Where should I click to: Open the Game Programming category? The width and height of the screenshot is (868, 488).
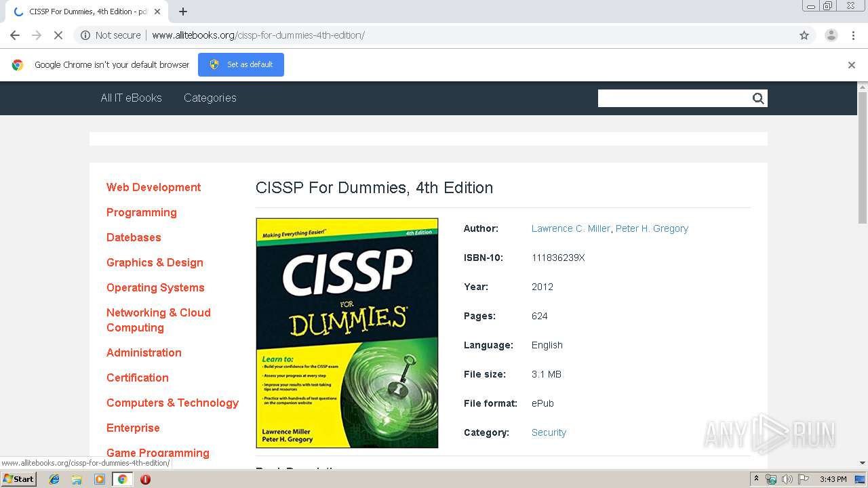[x=158, y=453]
